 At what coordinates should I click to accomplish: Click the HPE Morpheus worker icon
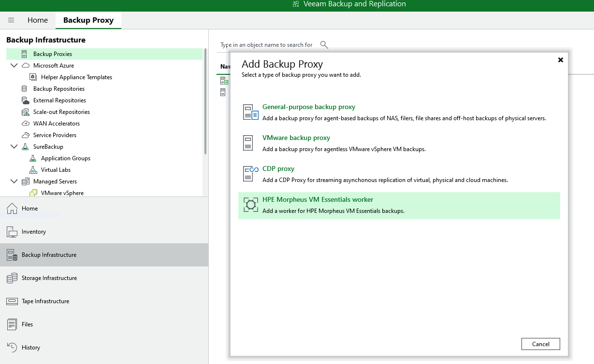coord(251,205)
